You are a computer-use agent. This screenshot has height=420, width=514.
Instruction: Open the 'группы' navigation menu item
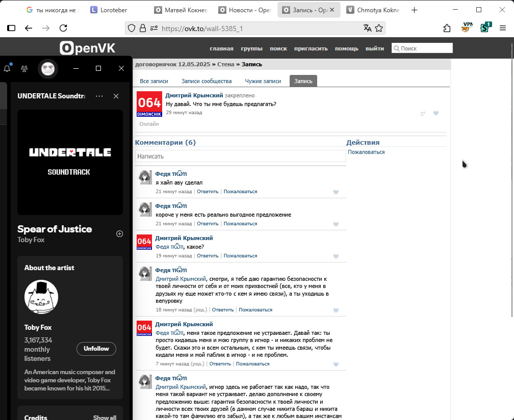[x=251, y=48]
